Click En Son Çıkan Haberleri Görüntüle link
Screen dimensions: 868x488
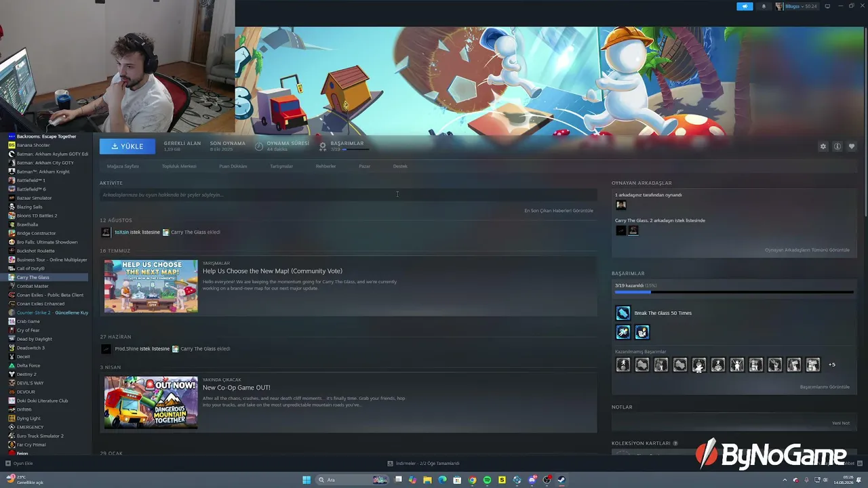click(559, 211)
